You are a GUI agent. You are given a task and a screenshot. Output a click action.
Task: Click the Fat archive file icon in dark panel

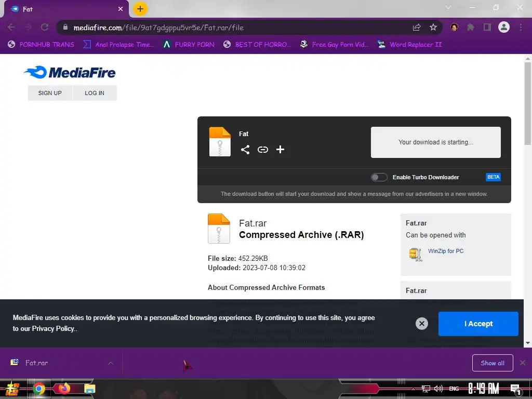pyautogui.click(x=220, y=142)
